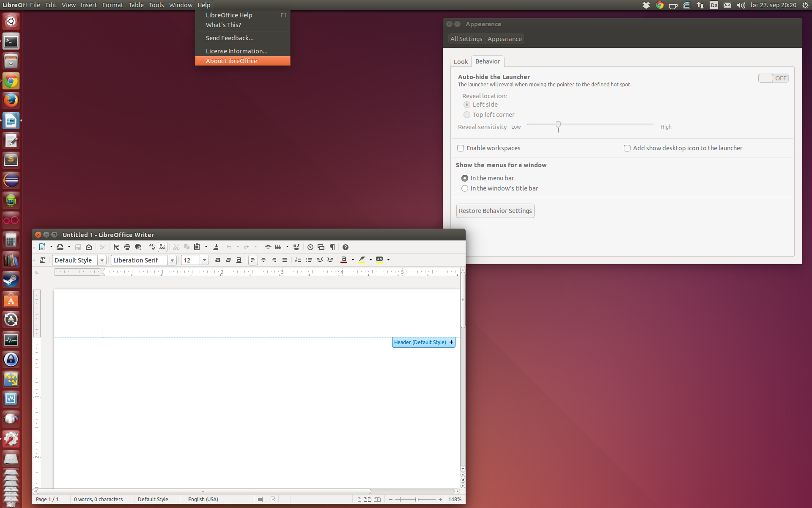Viewport: 812px width, 508px height.
Task: Export directly as PDF from Writer toolbar
Action: pos(117,247)
